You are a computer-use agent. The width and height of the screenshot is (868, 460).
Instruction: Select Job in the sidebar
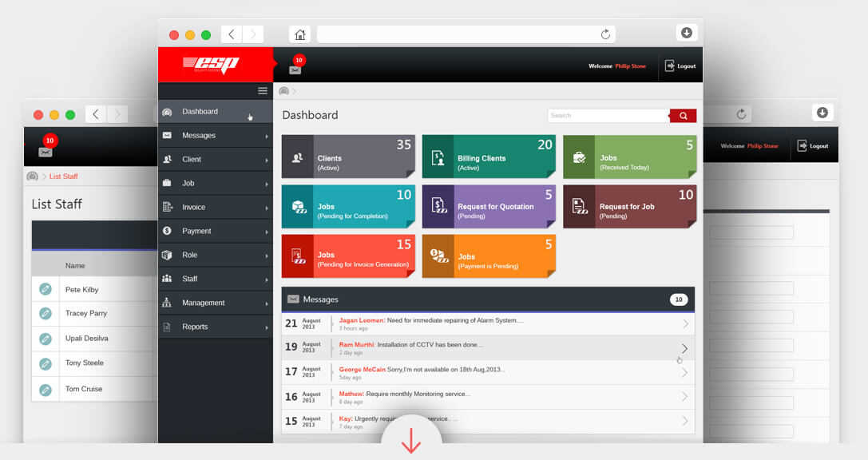[216, 183]
